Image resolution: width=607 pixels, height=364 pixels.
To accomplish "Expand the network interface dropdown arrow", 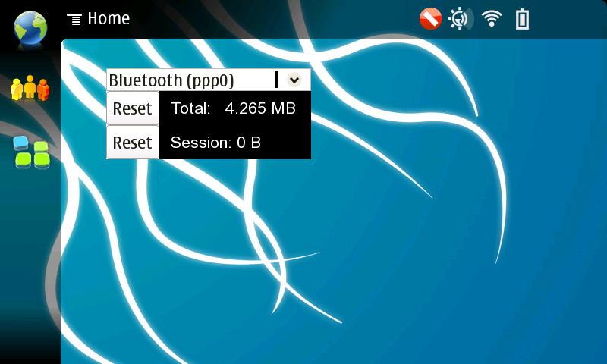I will coord(294,80).
